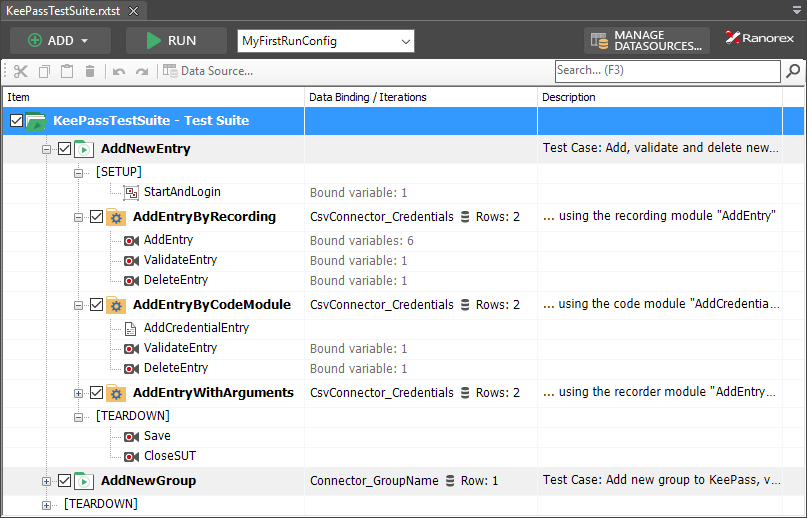This screenshot has width=807, height=518.
Task: Click recording icon of ValidateEntry under AddEntryByRecording
Action: (x=131, y=261)
